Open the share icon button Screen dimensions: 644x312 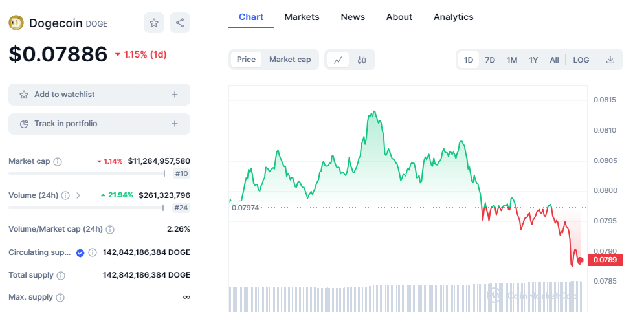[180, 23]
